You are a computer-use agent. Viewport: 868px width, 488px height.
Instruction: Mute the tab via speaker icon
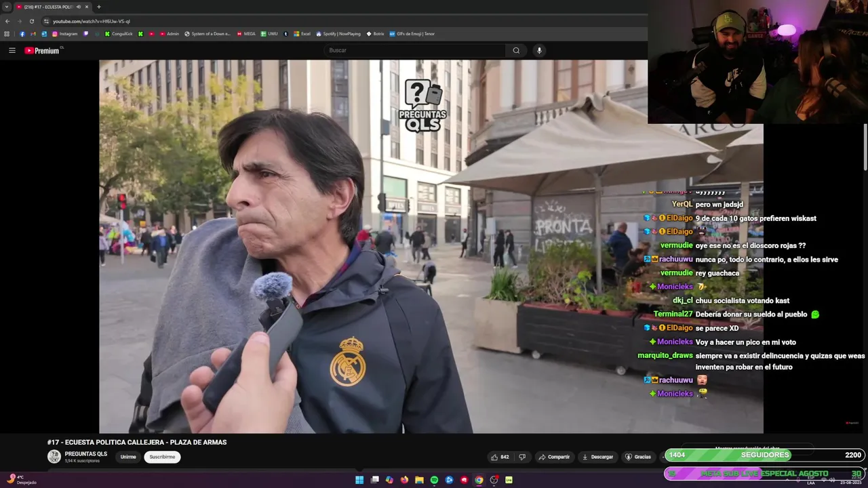[79, 7]
